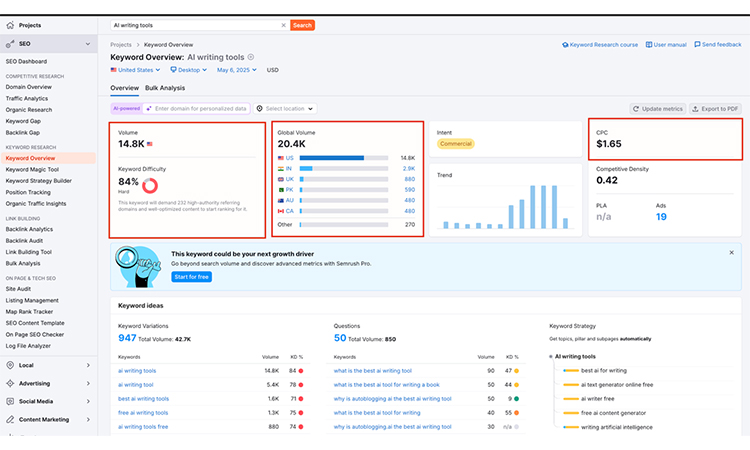
Task: Click the location pin icon in Select location
Action: (x=259, y=109)
